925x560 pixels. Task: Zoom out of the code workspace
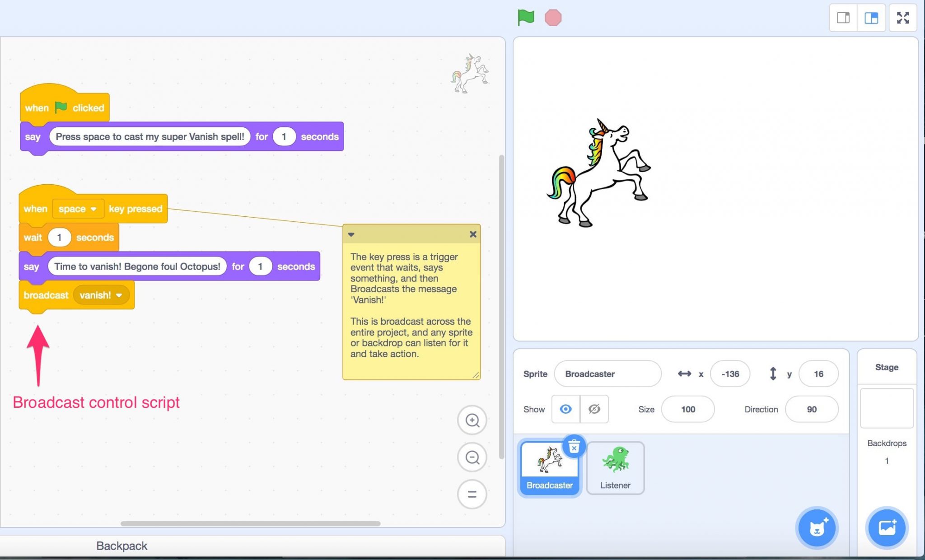(x=472, y=457)
